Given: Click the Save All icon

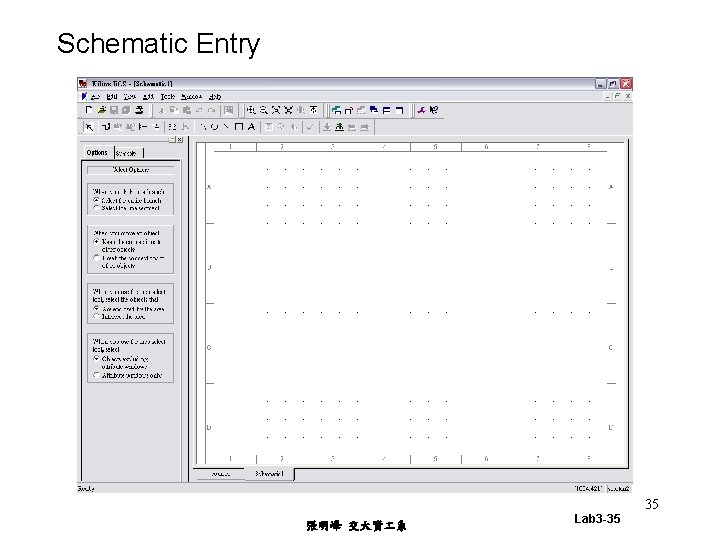Looking at the screenshot, I should pos(126,110).
